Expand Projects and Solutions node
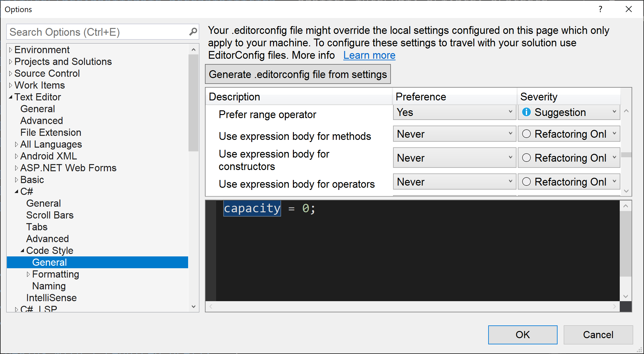Image resolution: width=644 pixels, height=354 pixels. [x=11, y=62]
